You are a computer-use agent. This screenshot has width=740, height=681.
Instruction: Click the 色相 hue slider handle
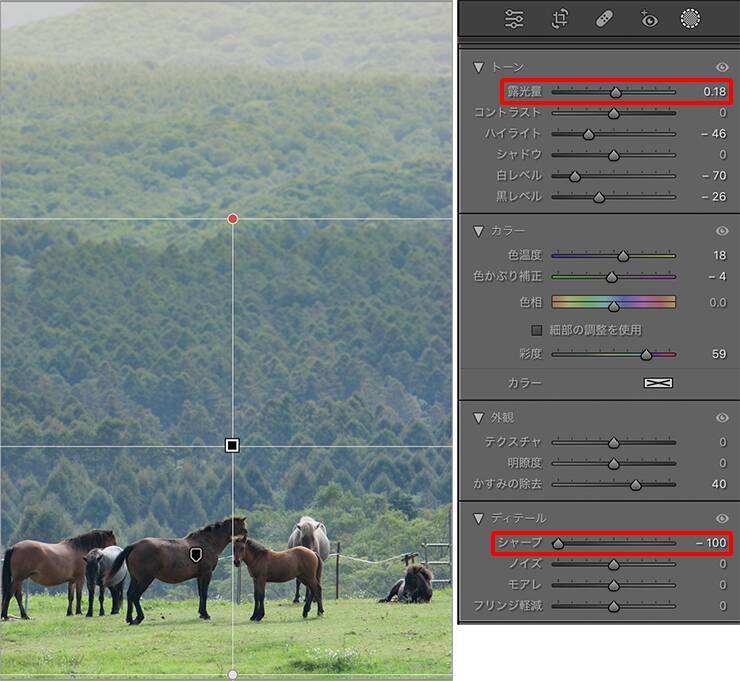point(614,307)
